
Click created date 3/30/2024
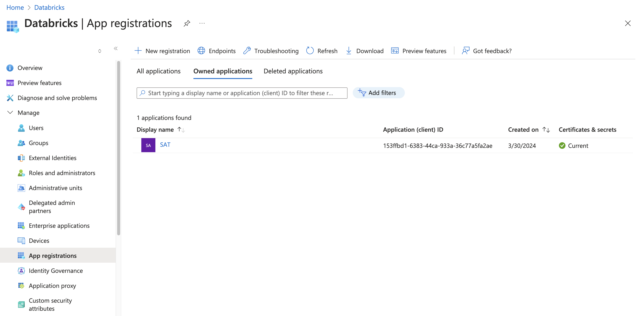pos(522,146)
